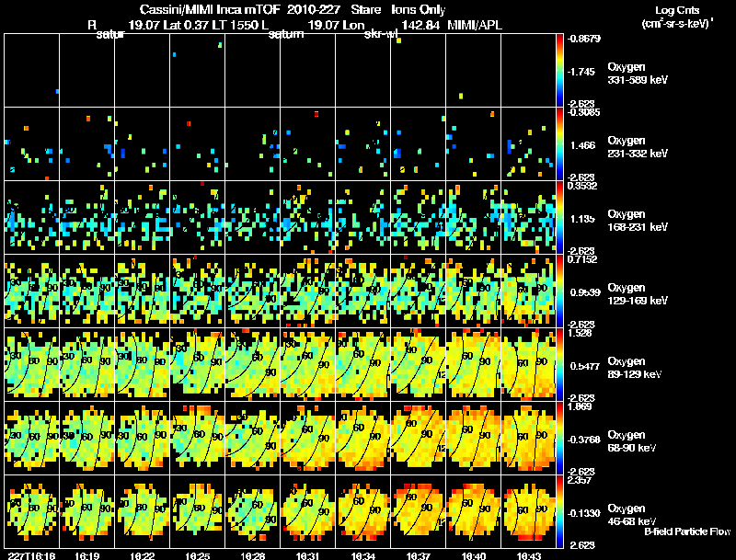The height and width of the screenshot is (560, 736).
Task: Click the 16:28 time label
Action: point(252,555)
